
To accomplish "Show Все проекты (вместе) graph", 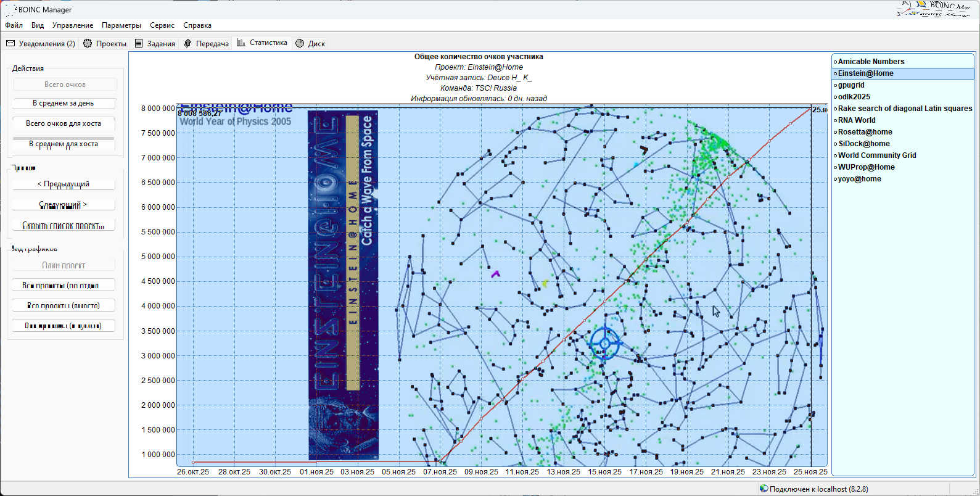I will coord(64,305).
